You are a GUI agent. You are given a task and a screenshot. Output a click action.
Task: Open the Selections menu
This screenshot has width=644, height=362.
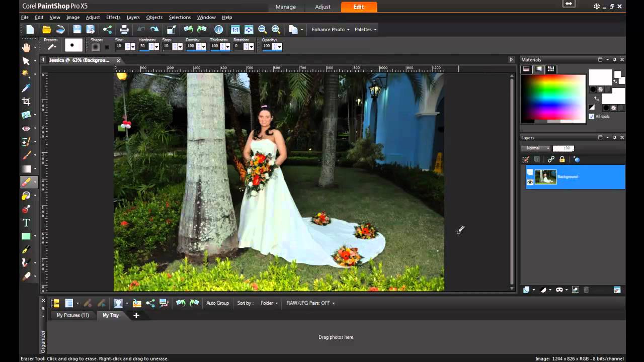pos(180,17)
